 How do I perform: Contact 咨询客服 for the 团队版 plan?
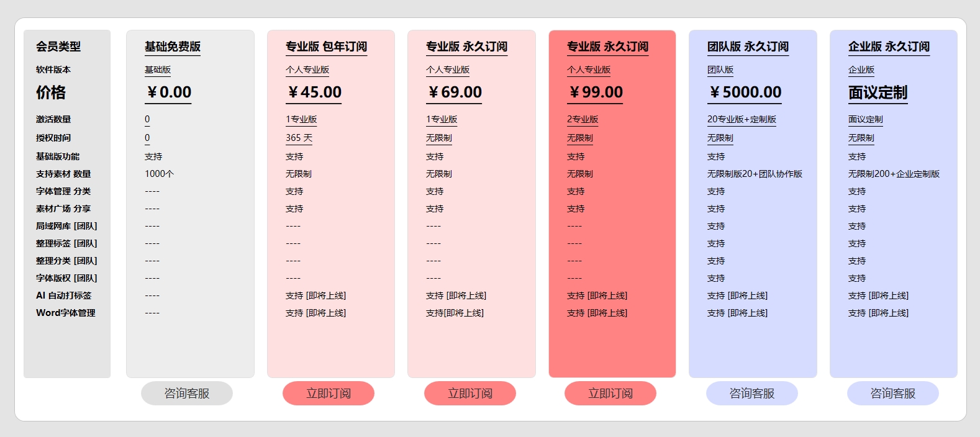(752, 394)
